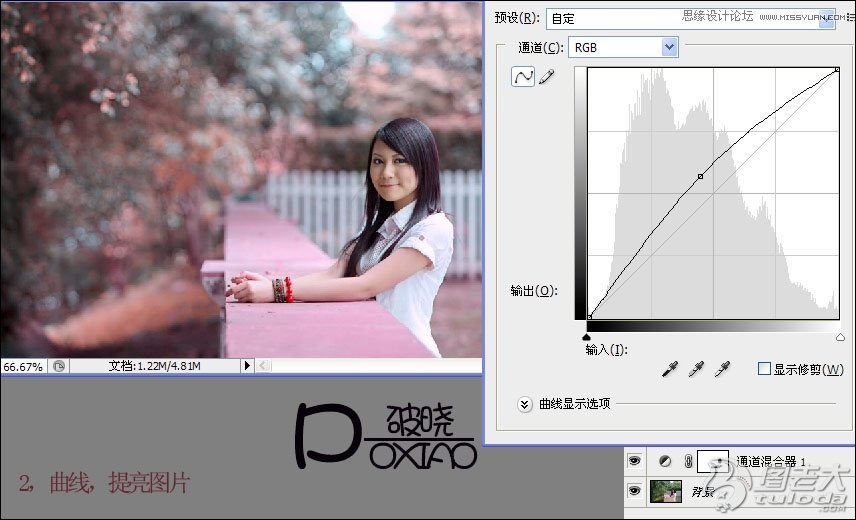Click the horizontal scrollbar left arrow

[263, 366]
